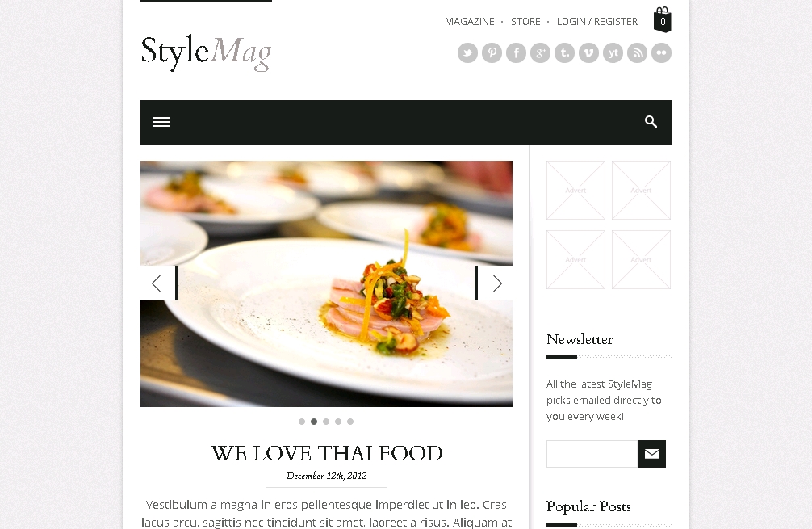Click the search magnifier icon

651,122
